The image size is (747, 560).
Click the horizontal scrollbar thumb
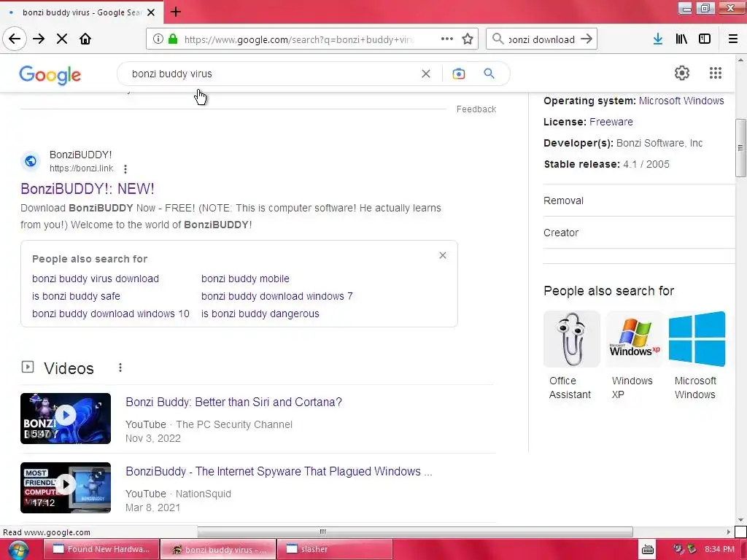pos(414,532)
